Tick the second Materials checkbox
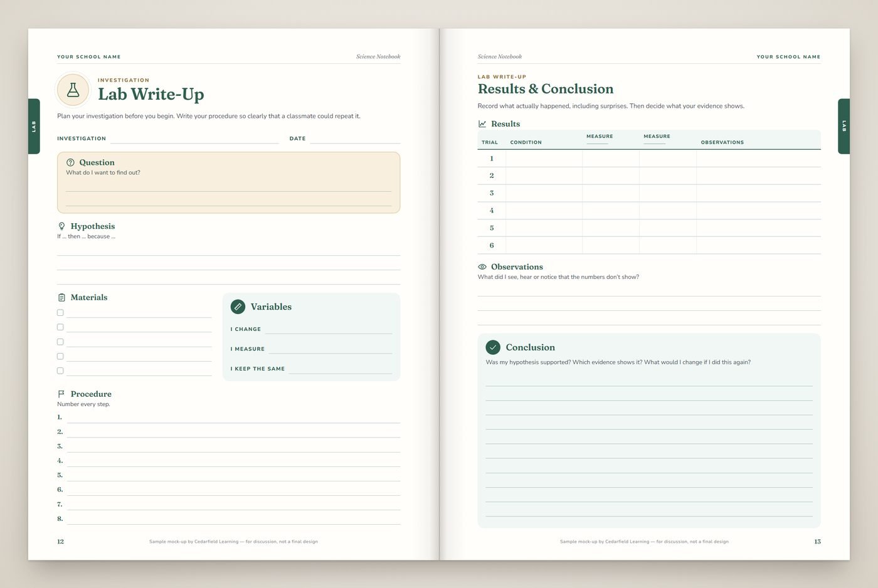 point(60,327)
